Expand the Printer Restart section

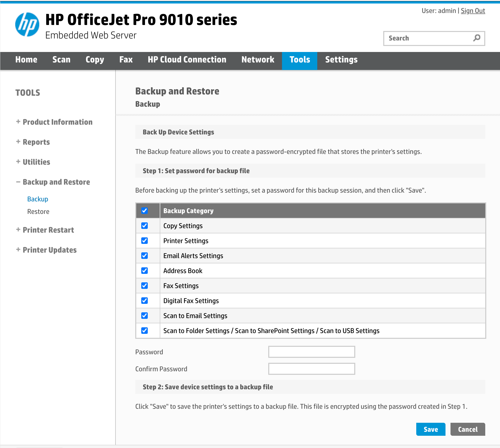point(45,230)
